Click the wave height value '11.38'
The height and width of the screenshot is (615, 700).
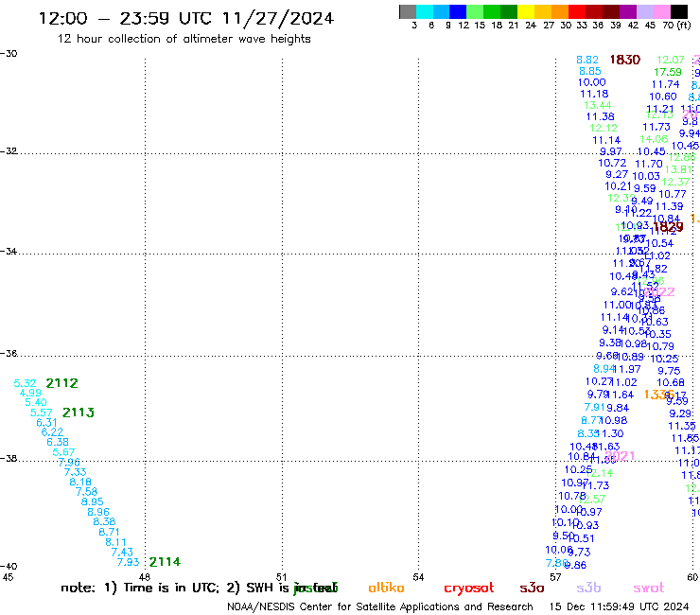tap(600, 117)
